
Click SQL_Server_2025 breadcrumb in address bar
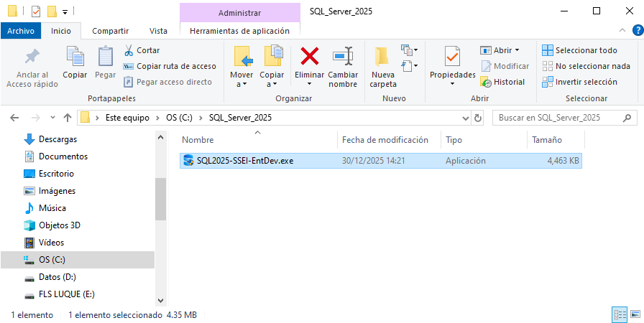coord(240,118)
